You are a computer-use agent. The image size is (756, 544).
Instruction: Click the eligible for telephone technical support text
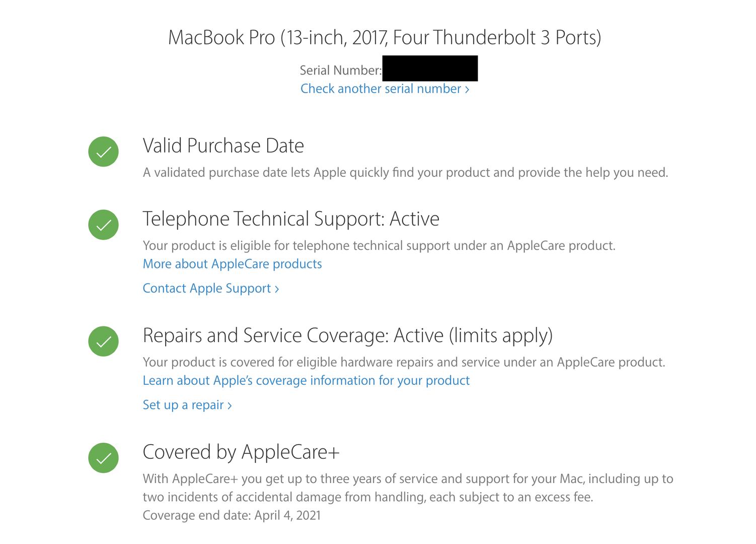(379, 246)
